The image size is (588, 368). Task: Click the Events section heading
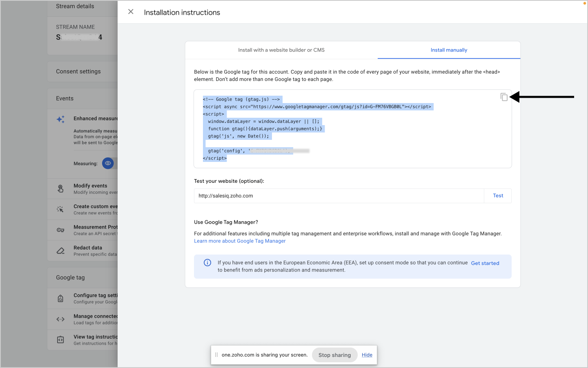[x=65, y=99]
